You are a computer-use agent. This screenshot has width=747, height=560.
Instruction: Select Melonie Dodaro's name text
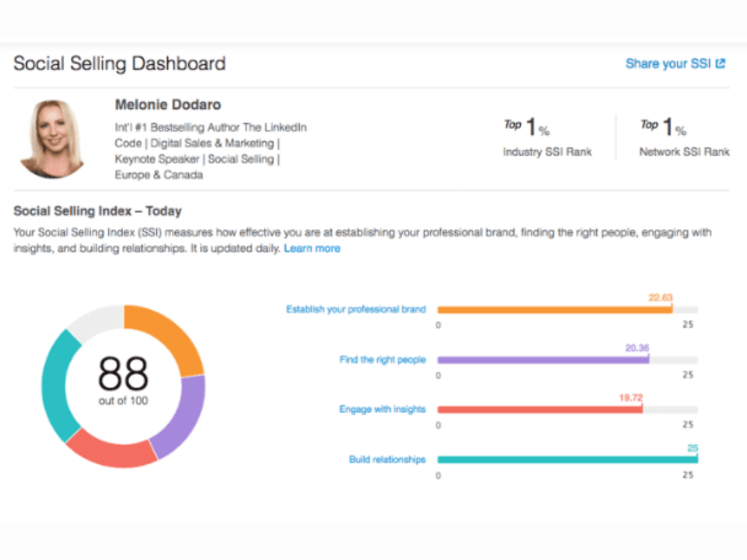click(167, 105)
